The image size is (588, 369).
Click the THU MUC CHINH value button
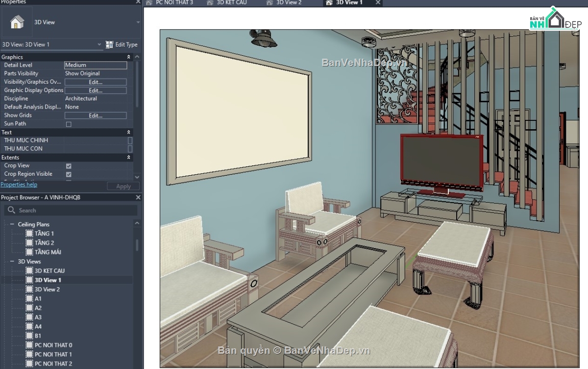(130, 140)
